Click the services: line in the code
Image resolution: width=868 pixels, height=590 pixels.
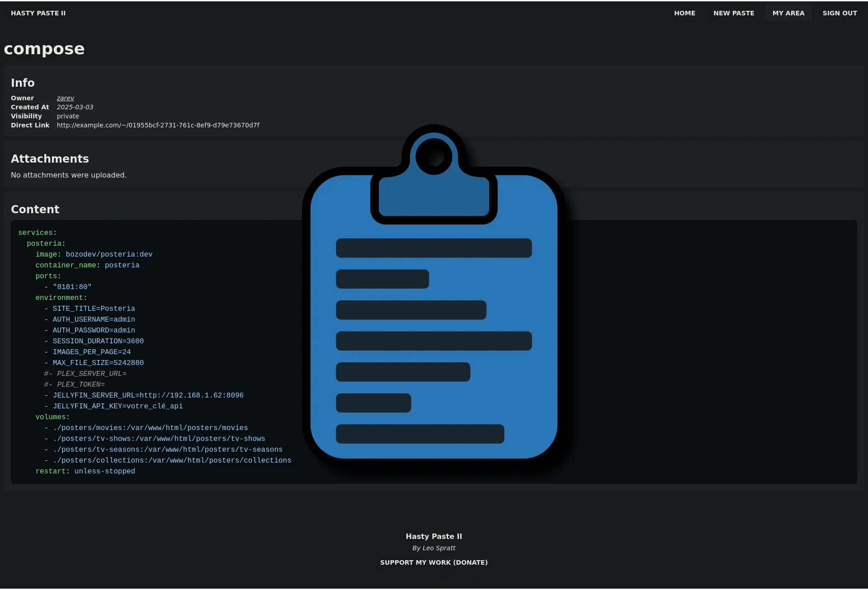(37, 233)
